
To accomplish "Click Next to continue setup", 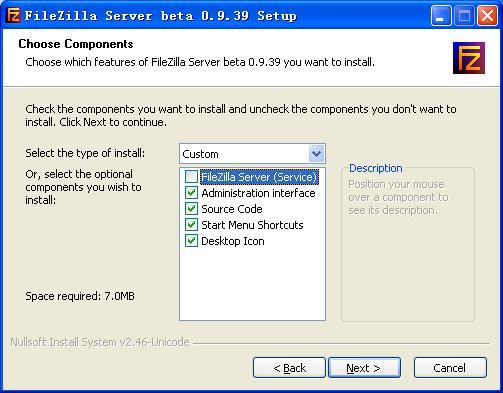I will (364, 368).
